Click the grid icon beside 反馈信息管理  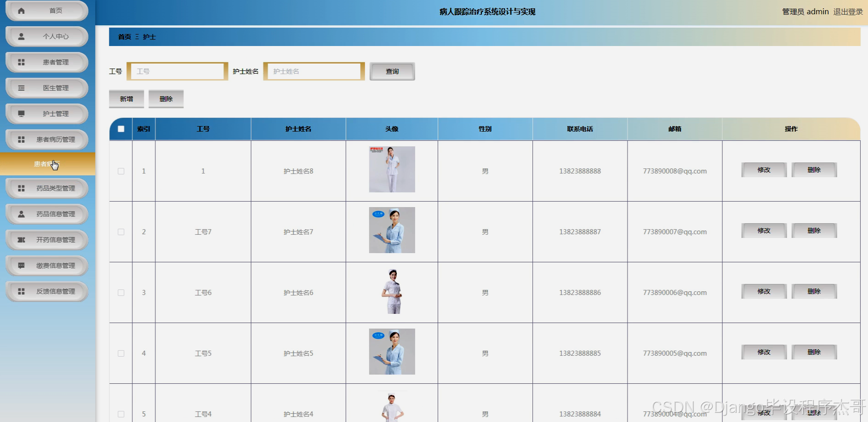coord(21,291)
